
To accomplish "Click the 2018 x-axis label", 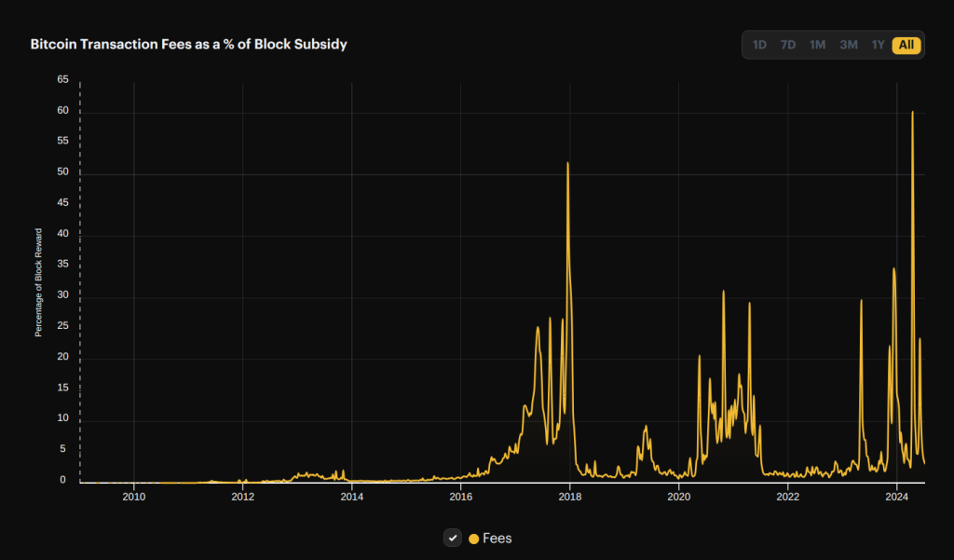I will point(569,497).
